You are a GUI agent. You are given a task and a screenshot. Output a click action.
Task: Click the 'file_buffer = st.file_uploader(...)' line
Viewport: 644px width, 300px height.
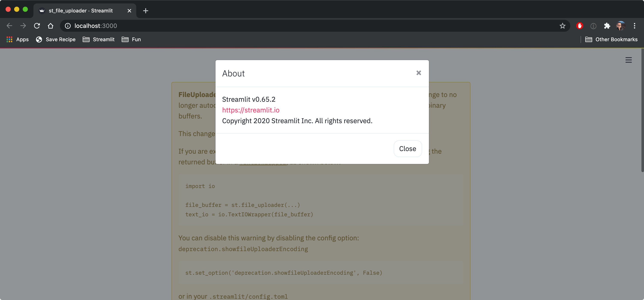(x=243, y=205)
